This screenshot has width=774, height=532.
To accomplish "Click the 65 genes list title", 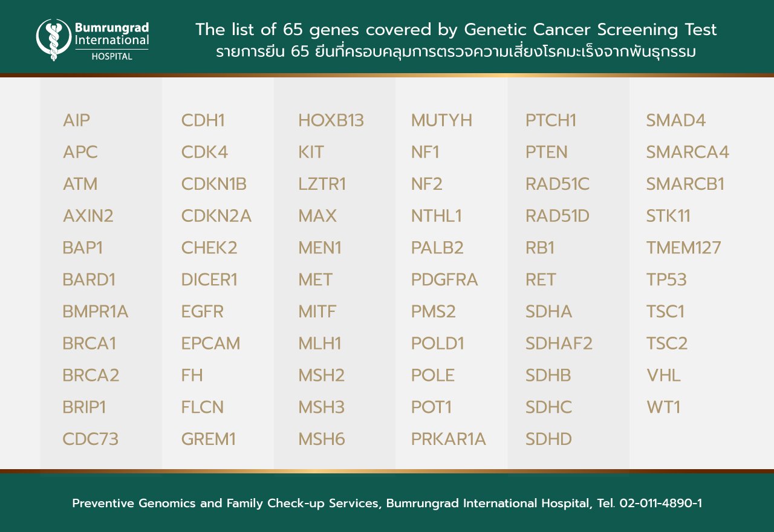I will point(456,30).
